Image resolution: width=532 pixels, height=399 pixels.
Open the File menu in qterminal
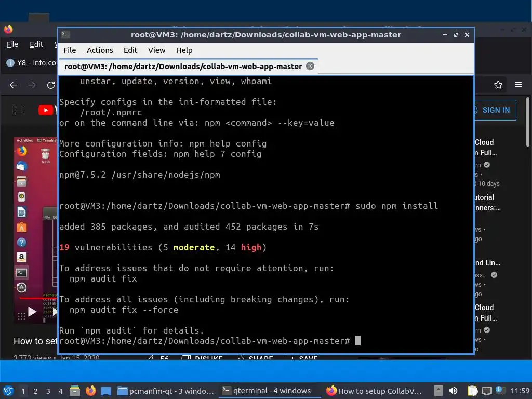pyautogui.click(x=70, y=50)
